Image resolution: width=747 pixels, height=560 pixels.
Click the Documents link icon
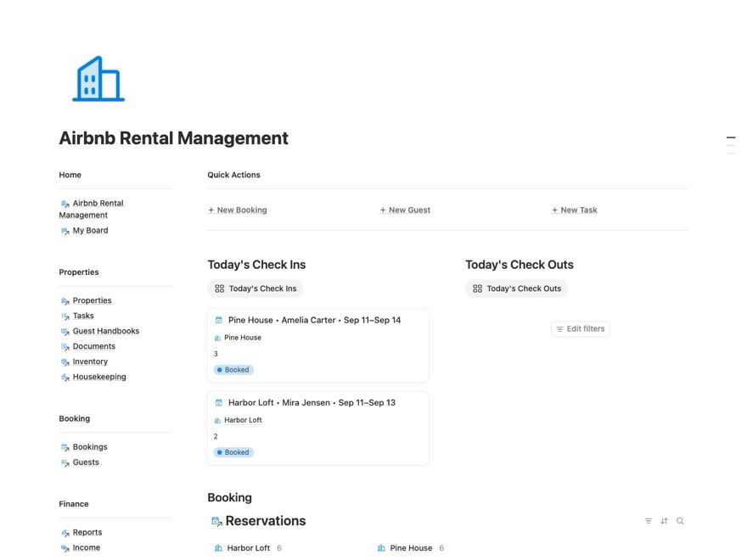(65, 347)
